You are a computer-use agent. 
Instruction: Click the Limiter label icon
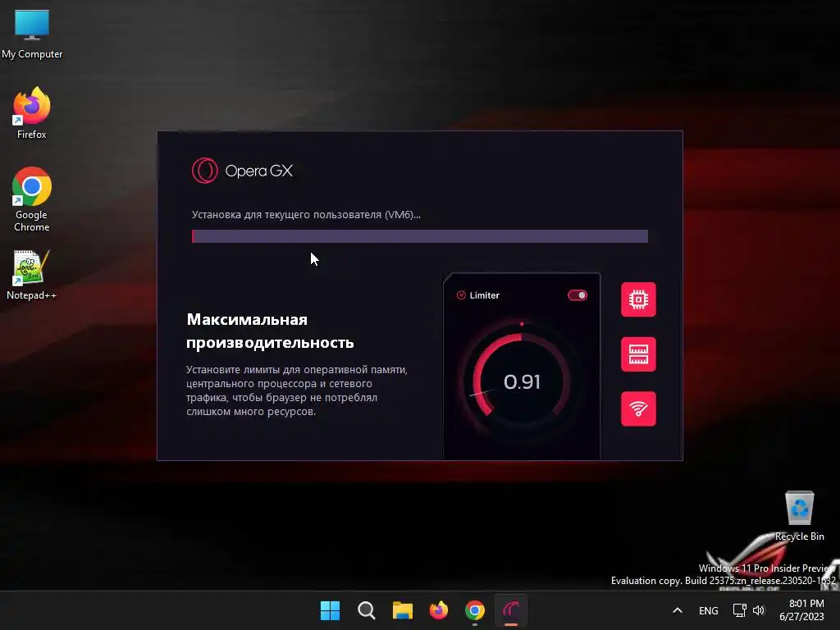pos(461,295)
